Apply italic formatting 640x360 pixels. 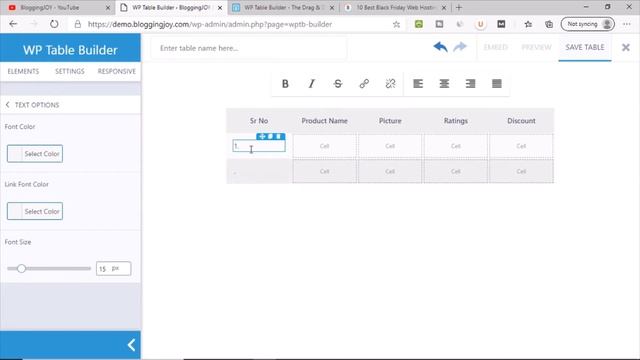(311, 84)
